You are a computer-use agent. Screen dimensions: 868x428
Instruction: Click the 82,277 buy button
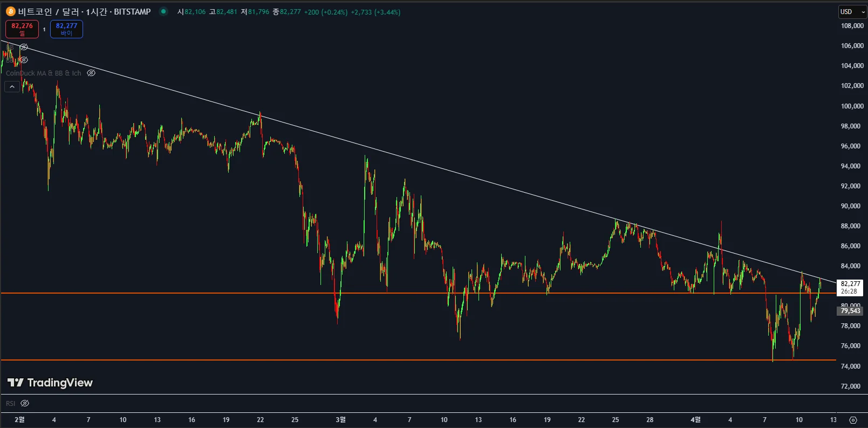66,29
